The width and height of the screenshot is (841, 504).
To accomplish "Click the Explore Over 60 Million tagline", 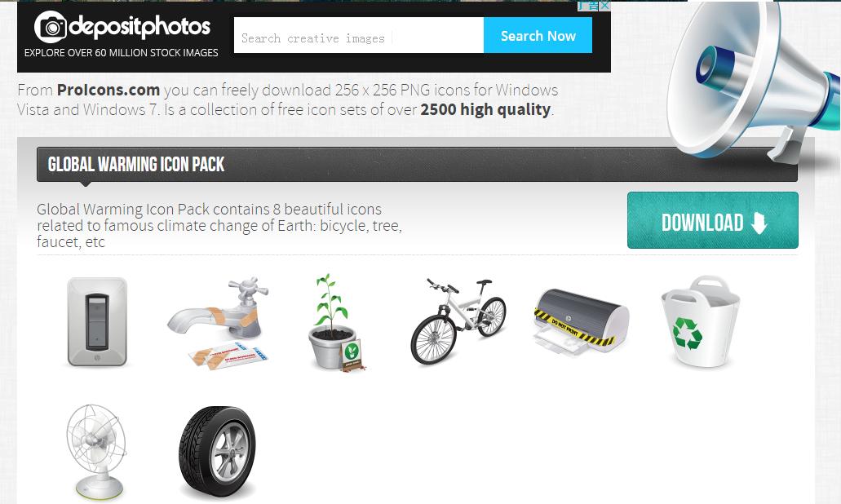I will tap(122, 52).
